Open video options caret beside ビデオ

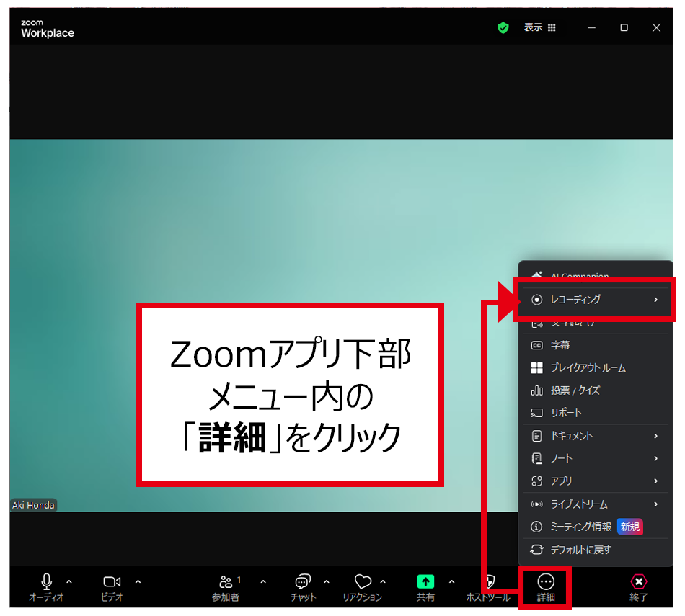click(138, 582)
